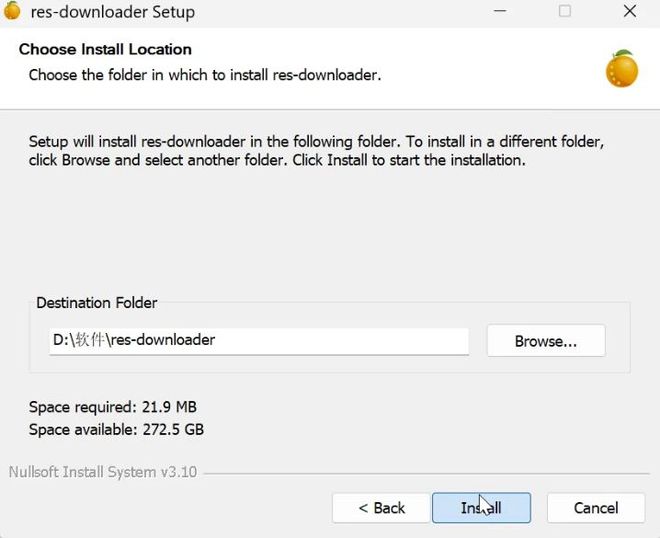Viewport: 660px width, 538px height.
Task: Cancel the res-downloader setup
Action: [x=596, y=508]
